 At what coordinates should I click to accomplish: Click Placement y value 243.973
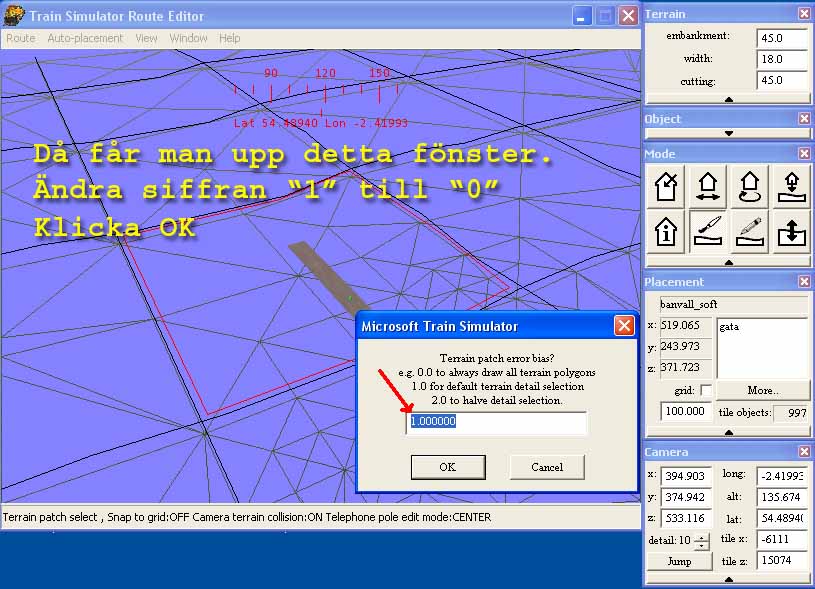(x=686, y=346)
